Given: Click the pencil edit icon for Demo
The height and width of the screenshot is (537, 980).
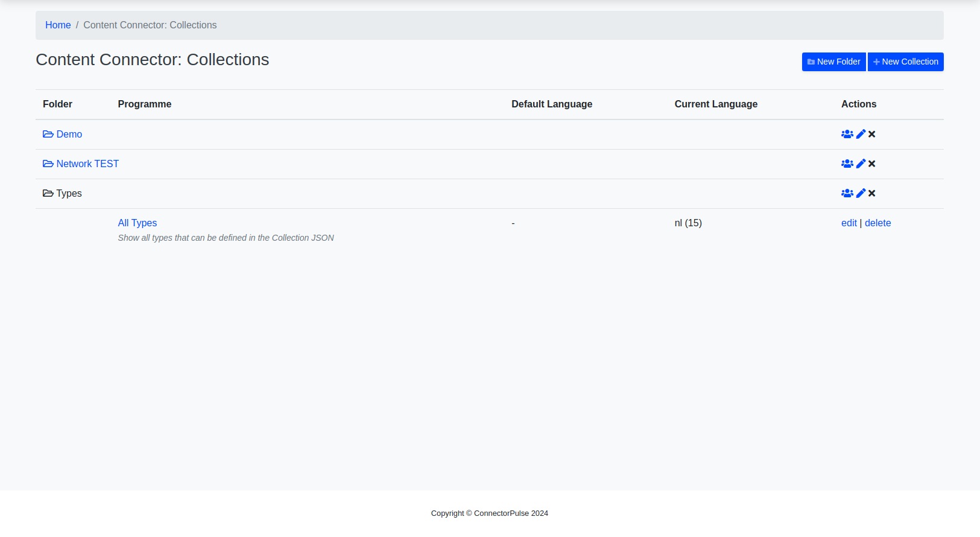Looking at the screenshot, I should (861, 134).
